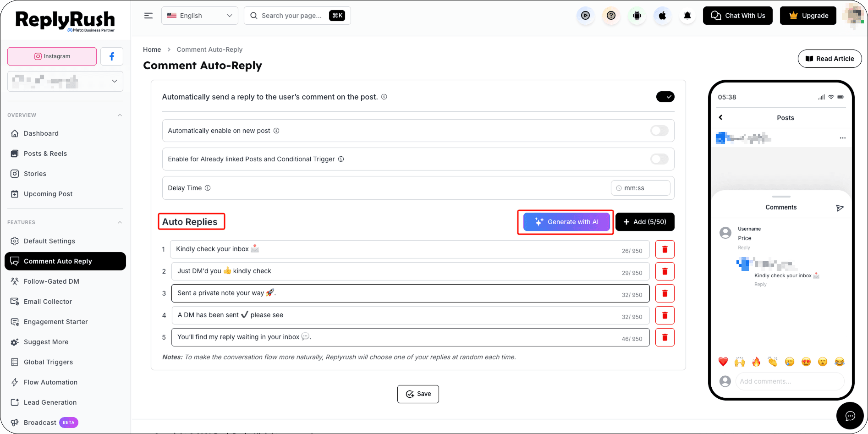
Task: Open the three-dot menu in phone preview
Action: (842, 138)
